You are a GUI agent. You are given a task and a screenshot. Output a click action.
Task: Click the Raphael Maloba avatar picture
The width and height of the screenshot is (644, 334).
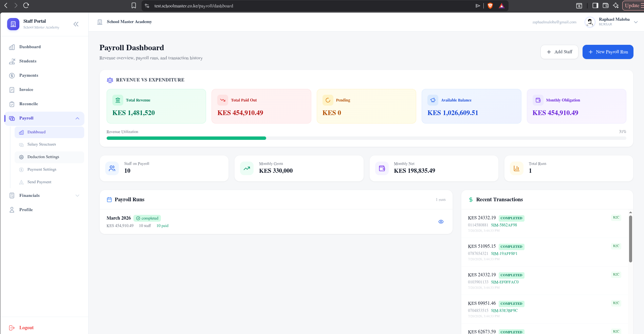(x=590, y=22)
